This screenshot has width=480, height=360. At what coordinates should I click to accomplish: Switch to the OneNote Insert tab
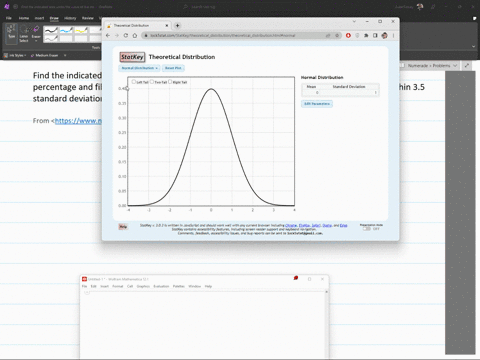tap(39, 18)
